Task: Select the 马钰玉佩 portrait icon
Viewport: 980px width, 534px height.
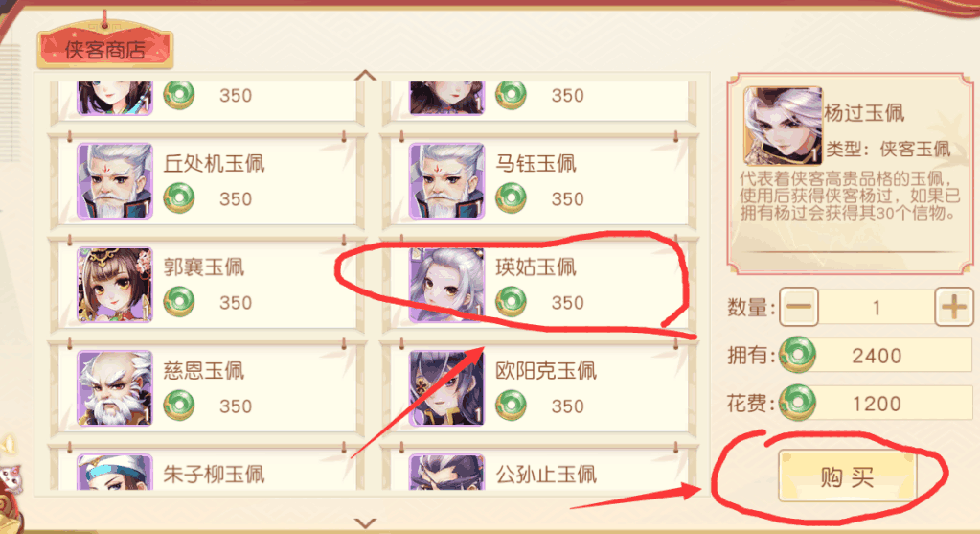Action: point(446,181)
